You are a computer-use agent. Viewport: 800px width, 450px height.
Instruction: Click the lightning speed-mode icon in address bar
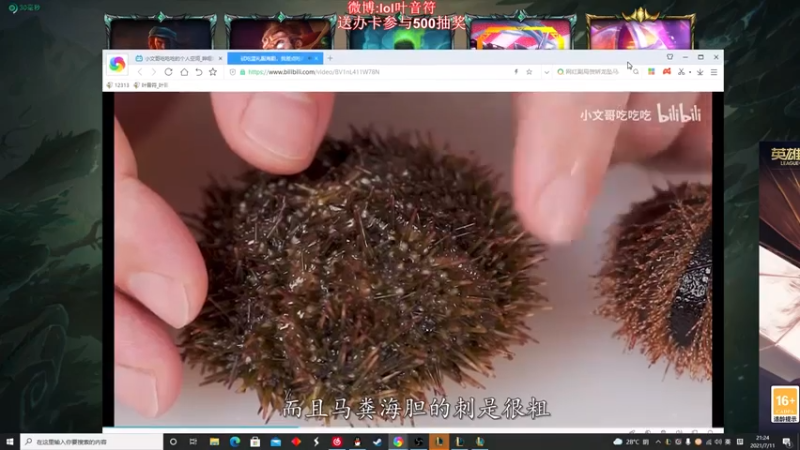click(x=516, y=72)
